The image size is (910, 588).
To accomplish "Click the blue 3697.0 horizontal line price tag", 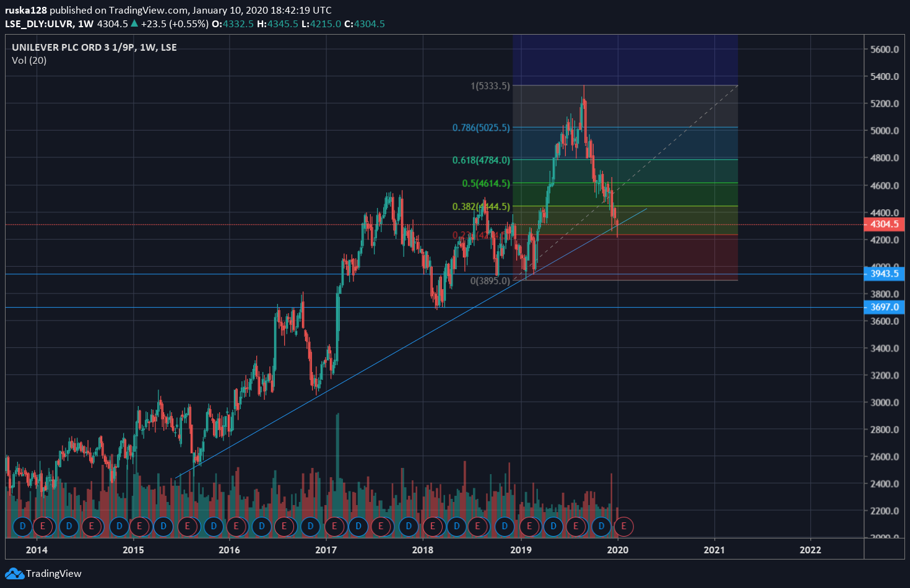I will 884,307.
